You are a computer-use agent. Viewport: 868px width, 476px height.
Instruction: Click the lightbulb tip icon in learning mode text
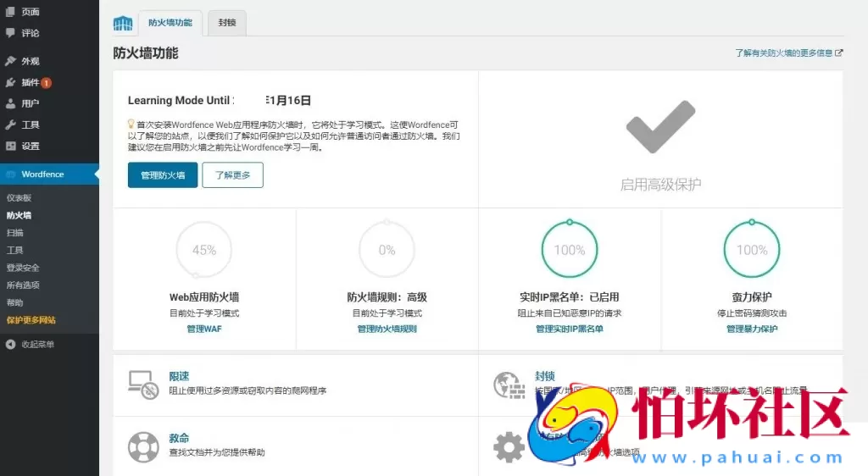131,124
